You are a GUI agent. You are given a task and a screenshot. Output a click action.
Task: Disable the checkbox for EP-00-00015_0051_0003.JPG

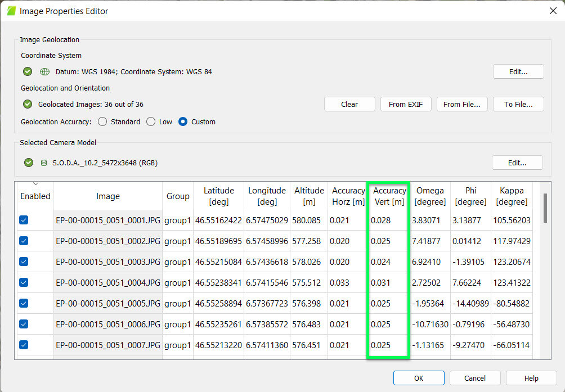click(x=23, y=262)
